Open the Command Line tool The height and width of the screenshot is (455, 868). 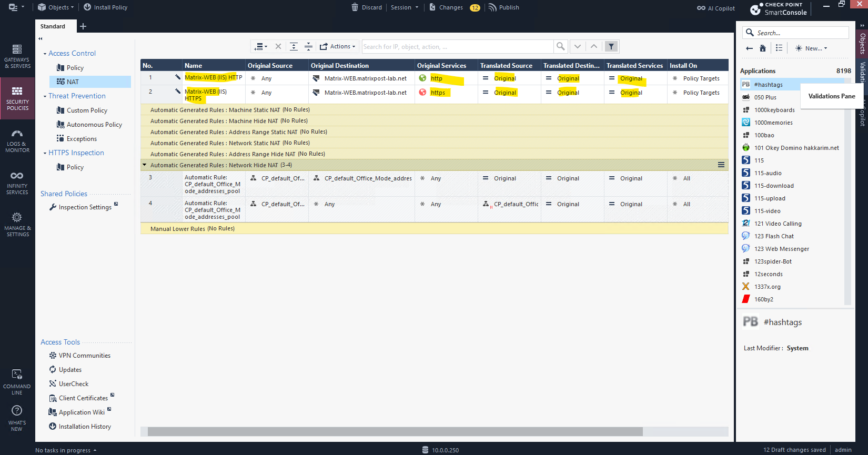[17, 381]
